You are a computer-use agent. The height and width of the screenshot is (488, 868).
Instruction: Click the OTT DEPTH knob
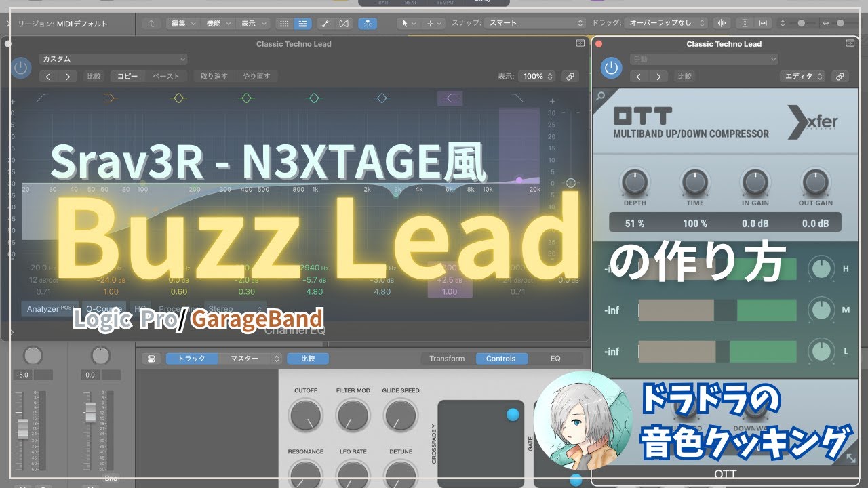(x=635, y=182)
